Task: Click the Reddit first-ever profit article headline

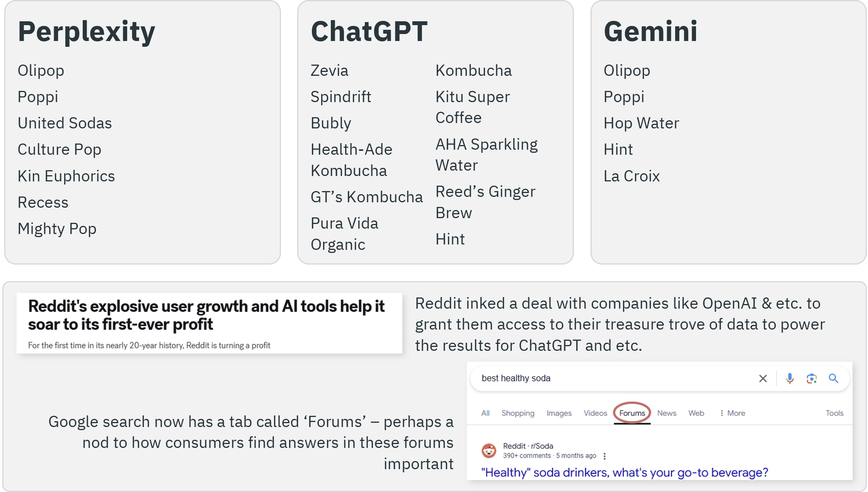Action: 206,315
